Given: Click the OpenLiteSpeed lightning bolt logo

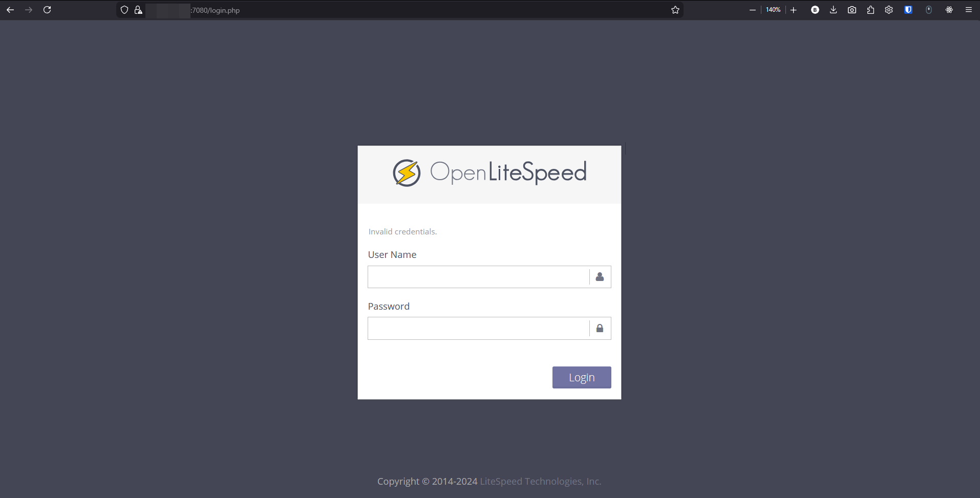Looking at the screenshot, I should coord(407,172).
